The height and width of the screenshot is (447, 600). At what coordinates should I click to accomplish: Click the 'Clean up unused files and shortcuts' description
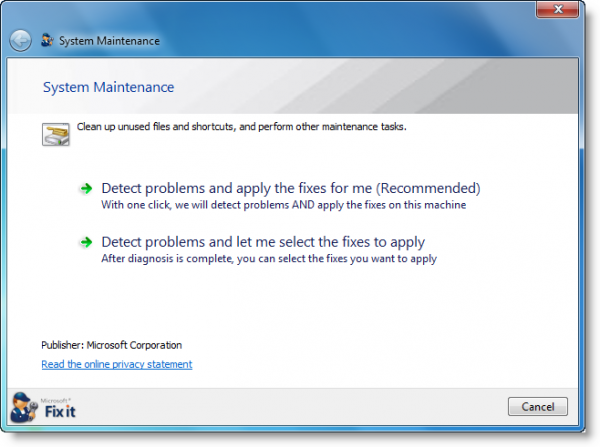[241, 126]
